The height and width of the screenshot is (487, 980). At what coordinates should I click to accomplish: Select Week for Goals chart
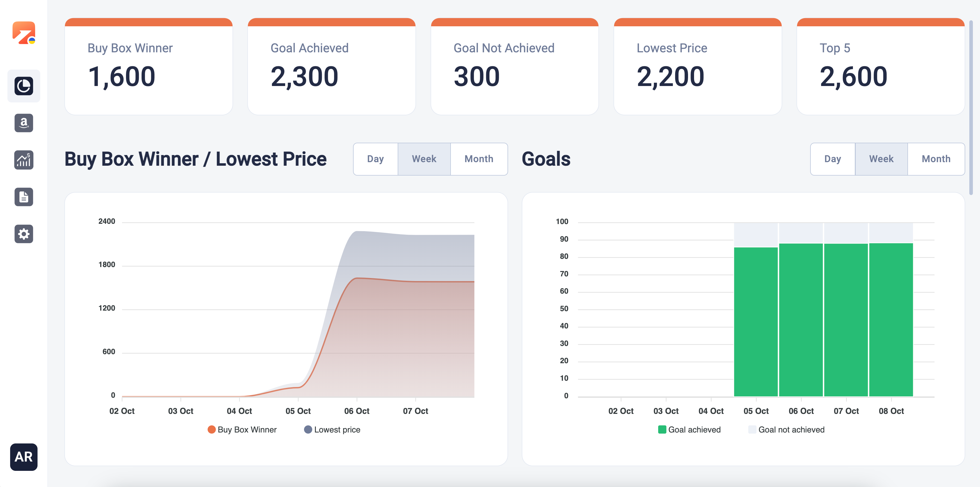tap(881, 159)
